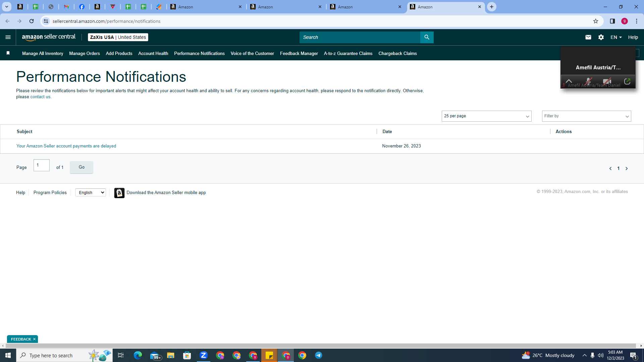
Task: Open the ZaXis USA account switcher
Action: pos(118,37)
